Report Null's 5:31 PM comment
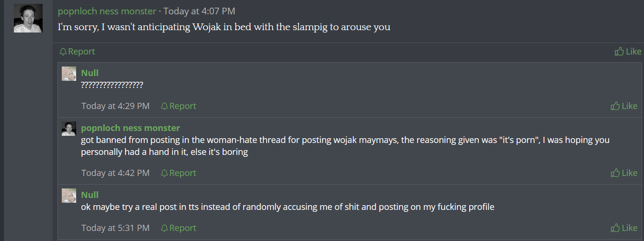The width and height of the screenshot is (644, 241). (x=178, y=228)
